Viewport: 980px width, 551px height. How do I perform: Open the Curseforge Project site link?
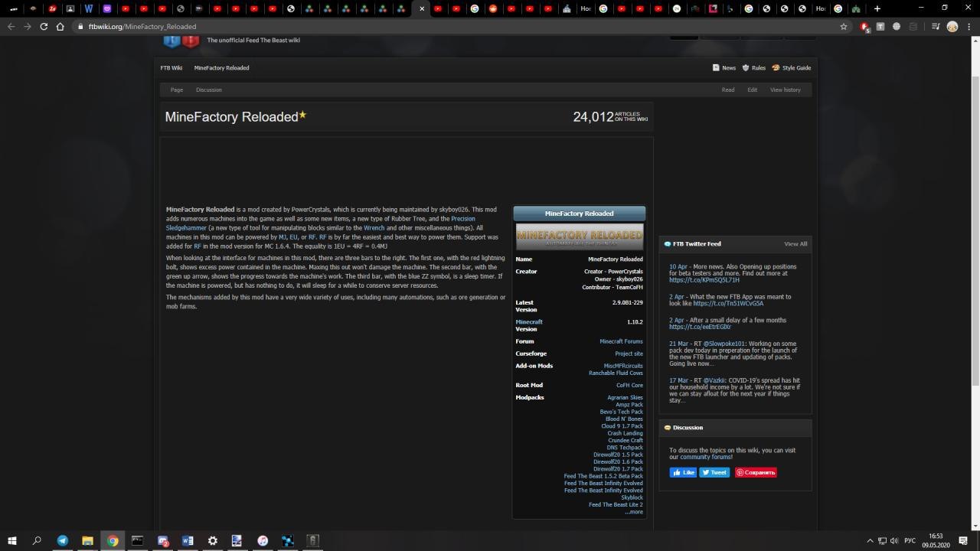(x=629, y=354)
